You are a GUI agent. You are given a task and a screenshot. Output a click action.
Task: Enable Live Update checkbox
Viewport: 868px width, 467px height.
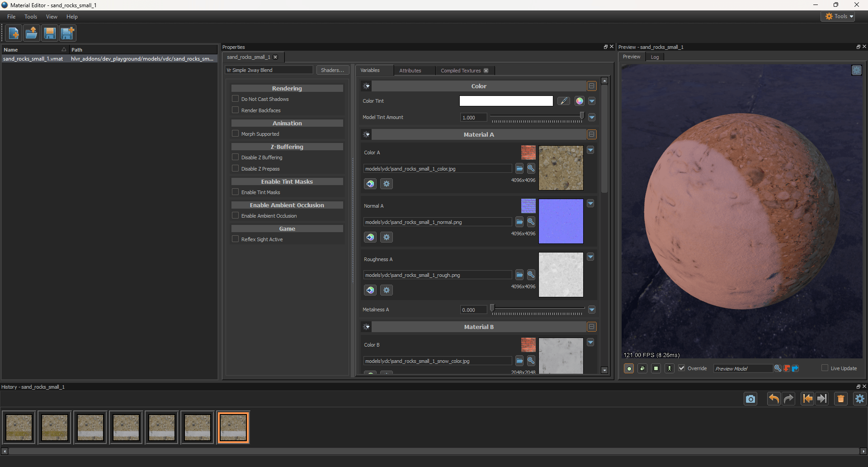tap(825, 368)
